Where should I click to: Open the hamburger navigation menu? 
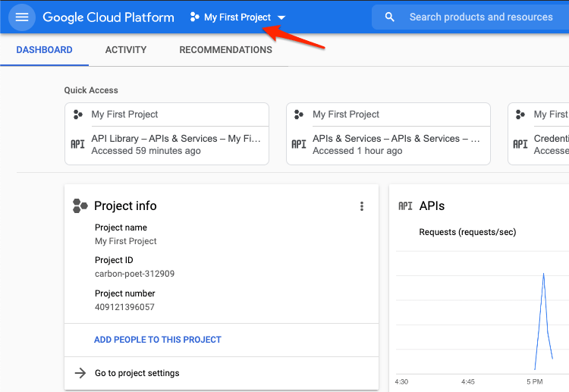tap(21, 17)
